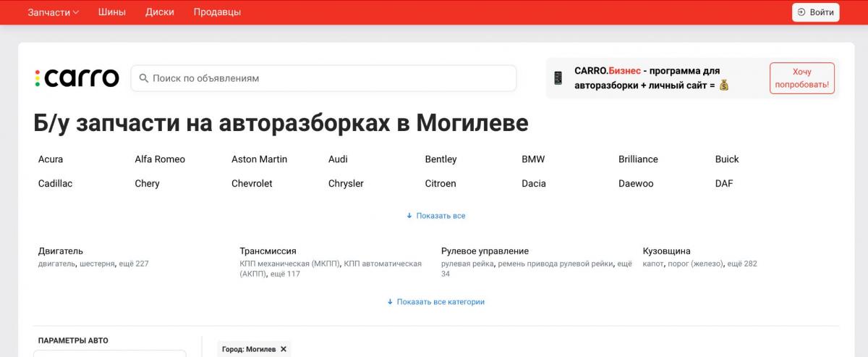The width and height of the screenshot is (868, 357).
Task: Click 'рулевая рейка' subcategory
Action: point(468,264)
